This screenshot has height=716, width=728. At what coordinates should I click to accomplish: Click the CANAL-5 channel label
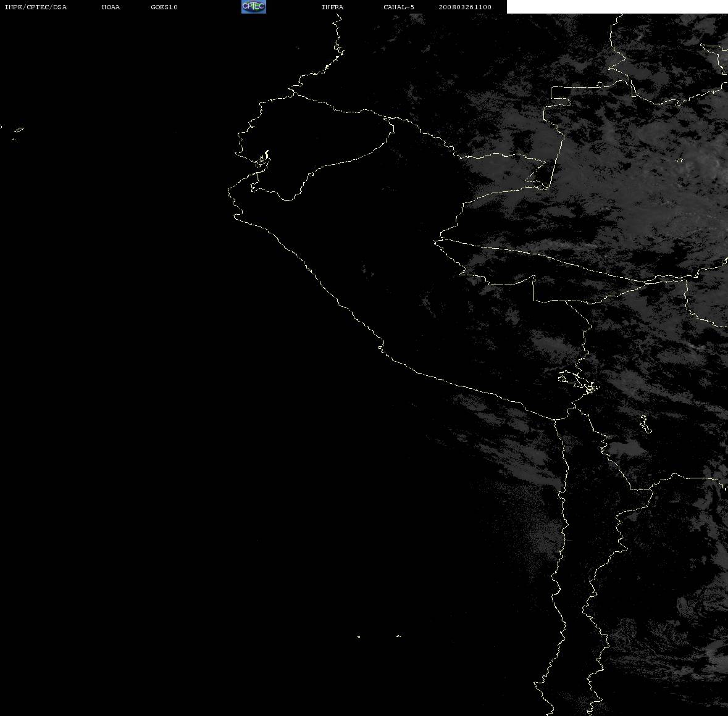pos(399,7)
